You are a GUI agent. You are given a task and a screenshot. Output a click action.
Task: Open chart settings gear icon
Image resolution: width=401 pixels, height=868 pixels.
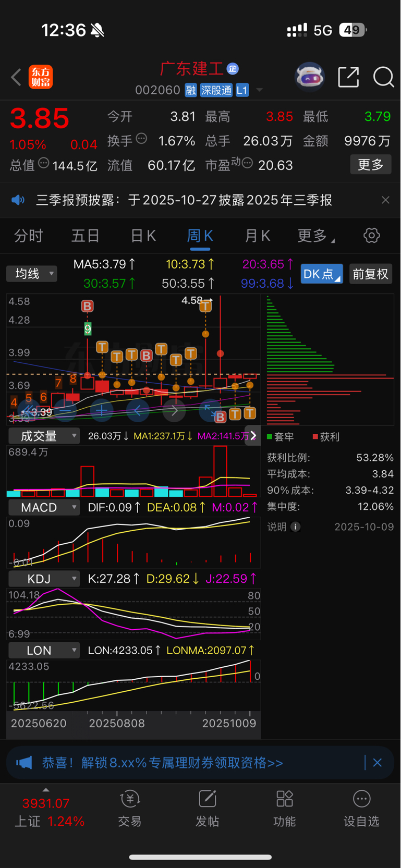[372, 236]
